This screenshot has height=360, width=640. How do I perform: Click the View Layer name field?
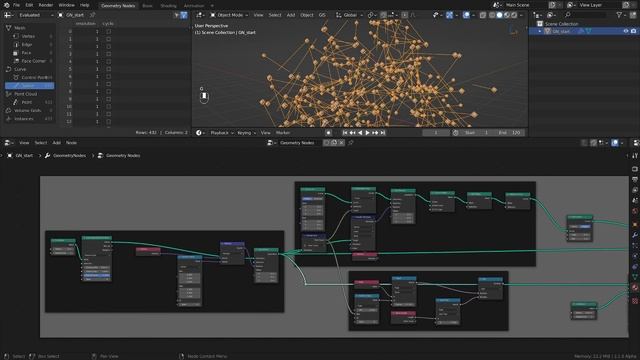pos(598,5)
